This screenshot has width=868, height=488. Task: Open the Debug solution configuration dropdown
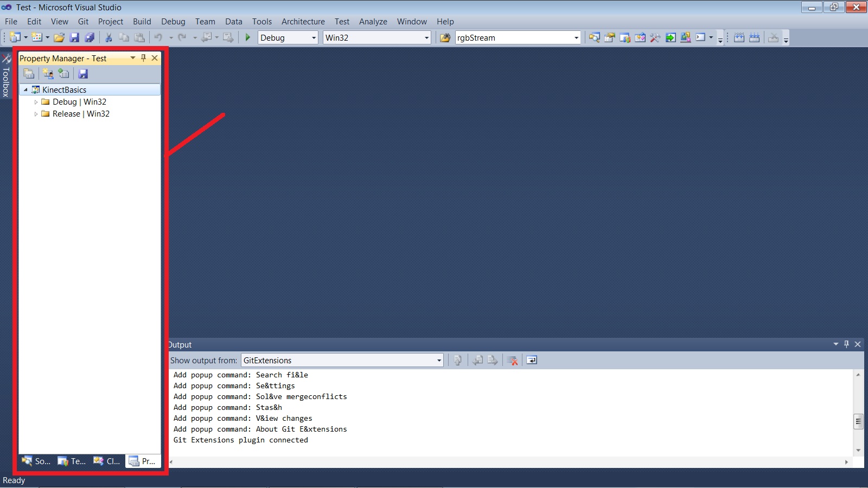[x=314, y=38]
